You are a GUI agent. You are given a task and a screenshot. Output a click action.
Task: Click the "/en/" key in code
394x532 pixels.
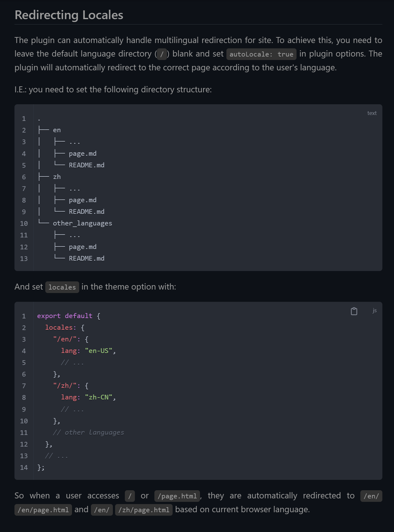[65, 339]
